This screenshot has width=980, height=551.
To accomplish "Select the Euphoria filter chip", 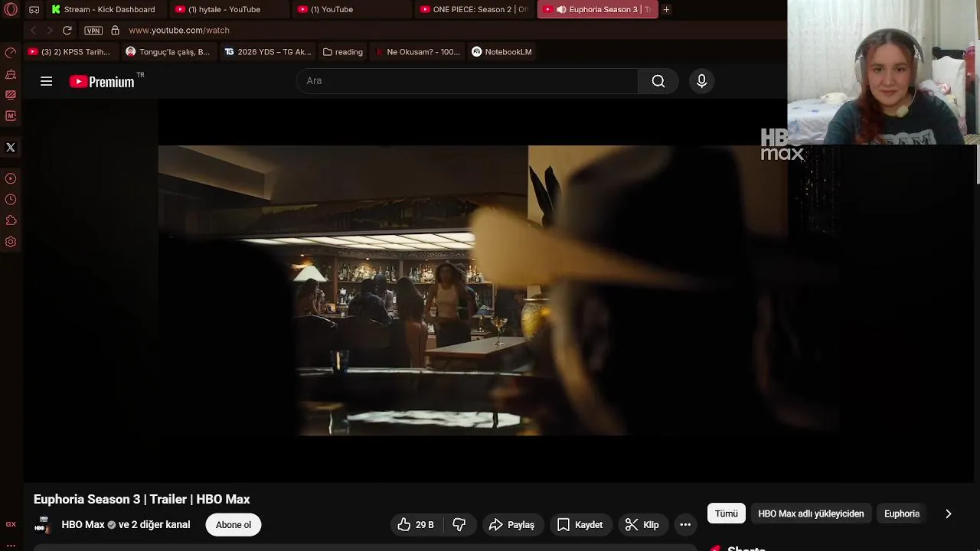I will (x=902, y=514).
